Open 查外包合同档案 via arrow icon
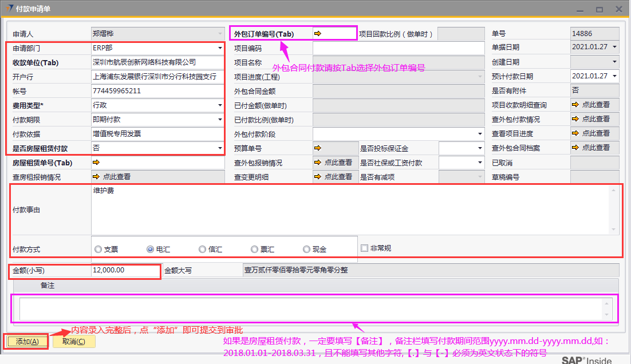Screen dimensions: 631x364 tap(575, 148)
